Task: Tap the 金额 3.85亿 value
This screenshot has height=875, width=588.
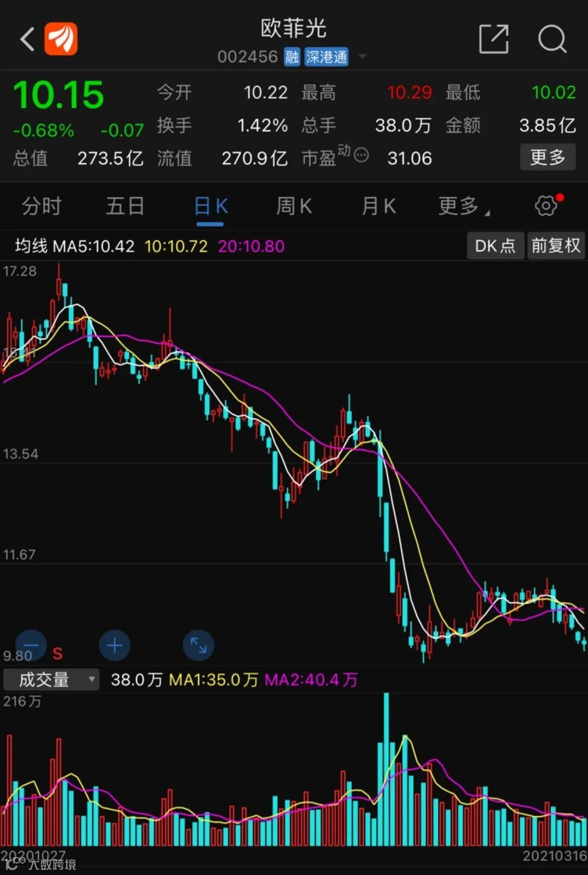Action: (547, 126)
